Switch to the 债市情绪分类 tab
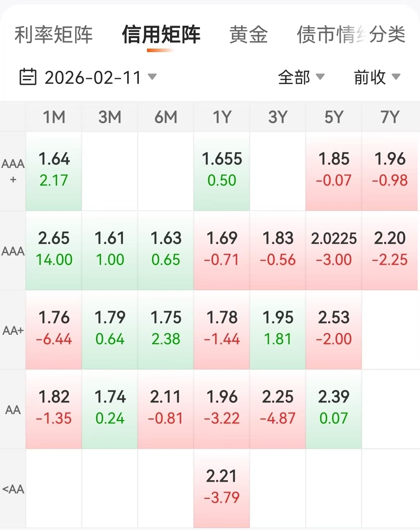The width and height of the screenshot is (420, 530). point(351,35)
